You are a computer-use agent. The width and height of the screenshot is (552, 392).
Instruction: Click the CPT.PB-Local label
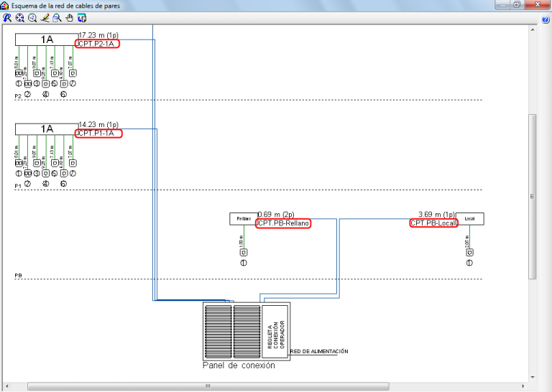[x=433, y=223]
